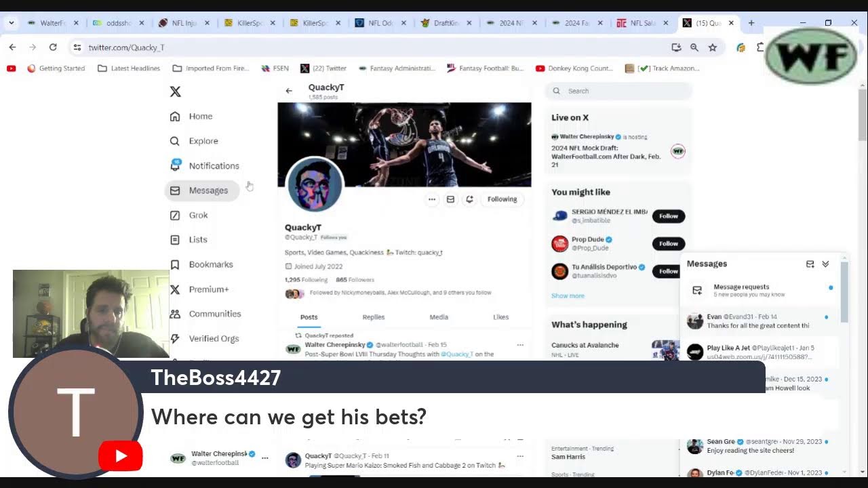Close the current Twitter tab
Viewport: 868px width, 488px height.
731,23
